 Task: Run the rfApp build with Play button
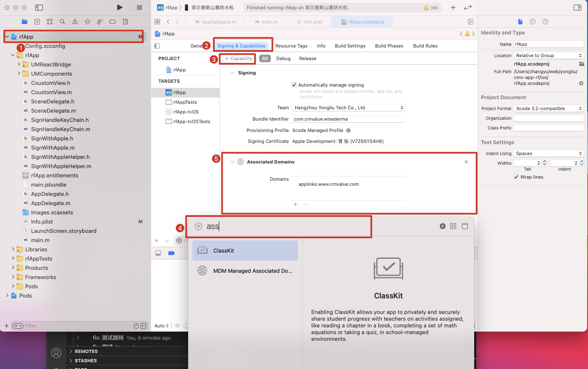[120, 8]
